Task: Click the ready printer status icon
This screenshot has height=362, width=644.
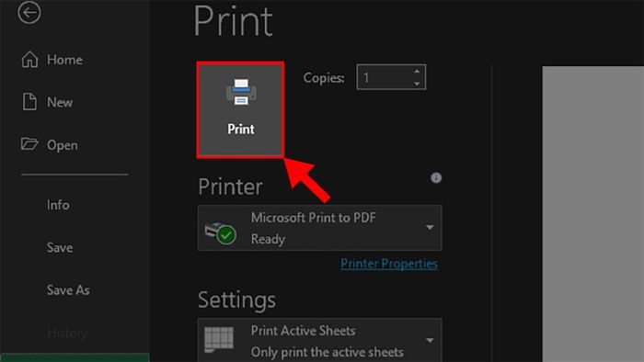Action: pos(220,232)
